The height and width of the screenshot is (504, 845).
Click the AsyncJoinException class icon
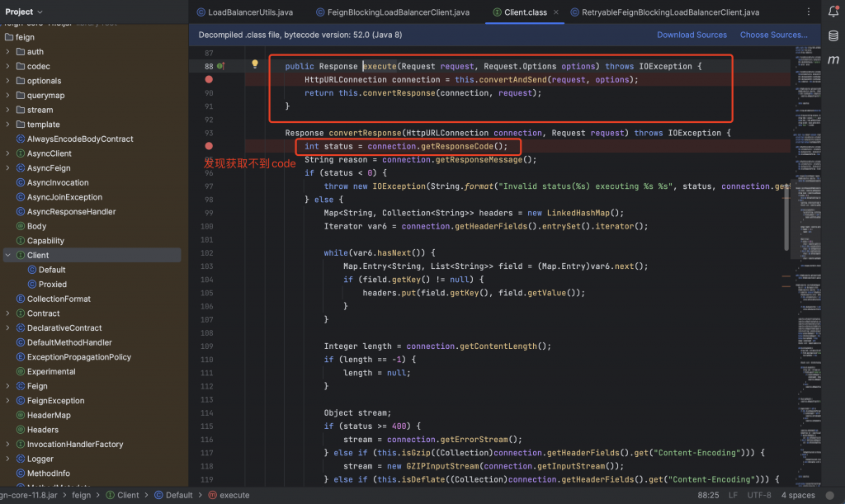[x=21, y=197]
